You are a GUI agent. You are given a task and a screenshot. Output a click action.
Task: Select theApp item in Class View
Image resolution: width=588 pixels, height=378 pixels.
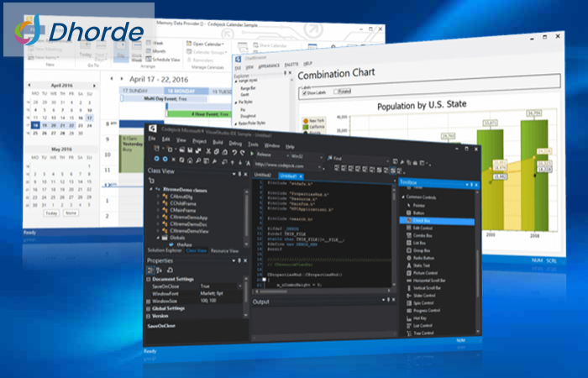184,244
